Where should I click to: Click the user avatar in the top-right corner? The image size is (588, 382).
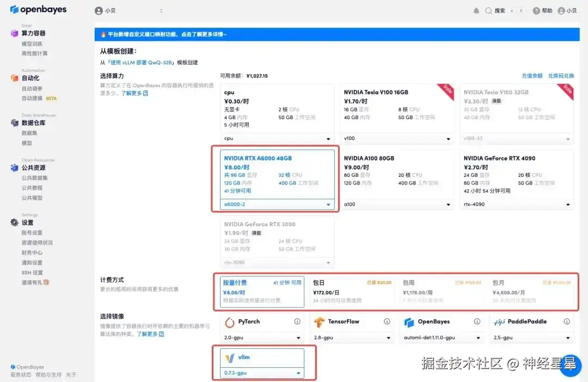561,11
